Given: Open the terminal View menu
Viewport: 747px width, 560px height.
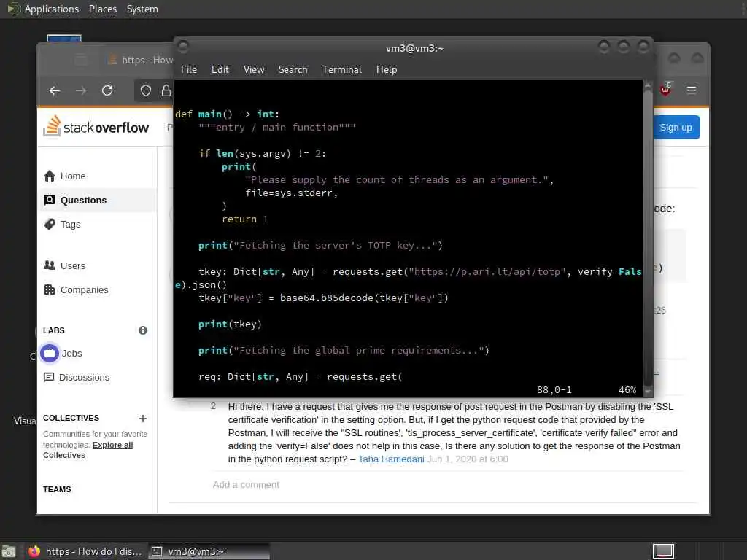Looking at the screenshot, I should point(254,69).
